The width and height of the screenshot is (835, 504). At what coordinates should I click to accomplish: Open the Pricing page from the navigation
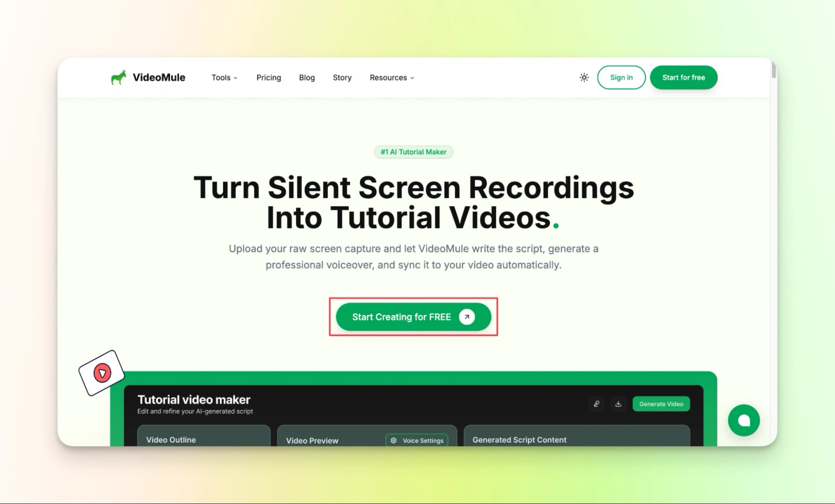coord(268,77)
